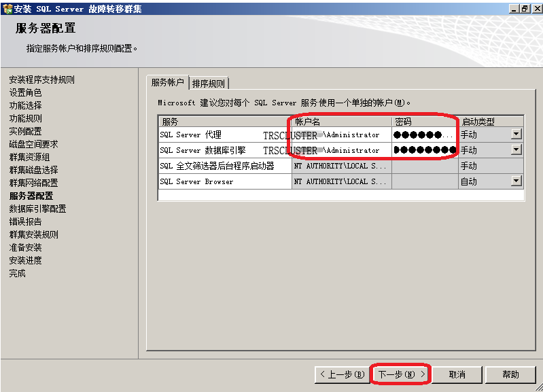543x392 pixels.
Task: Click the password field for SQL Server 代理
Action: pyautogui.click(x=425, y=135)
